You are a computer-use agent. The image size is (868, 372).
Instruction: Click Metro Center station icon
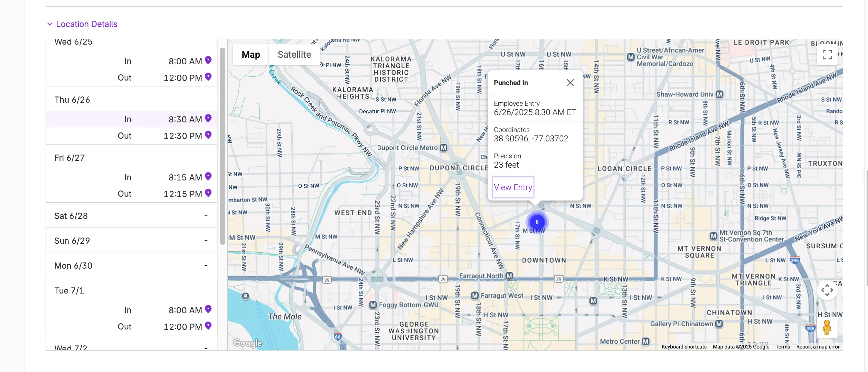click(x=645, y=342)
